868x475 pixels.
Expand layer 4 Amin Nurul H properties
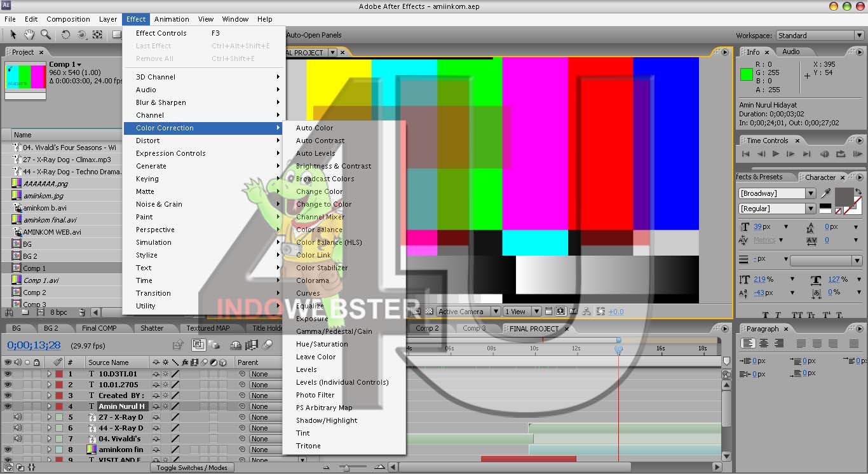coord(49,406)
